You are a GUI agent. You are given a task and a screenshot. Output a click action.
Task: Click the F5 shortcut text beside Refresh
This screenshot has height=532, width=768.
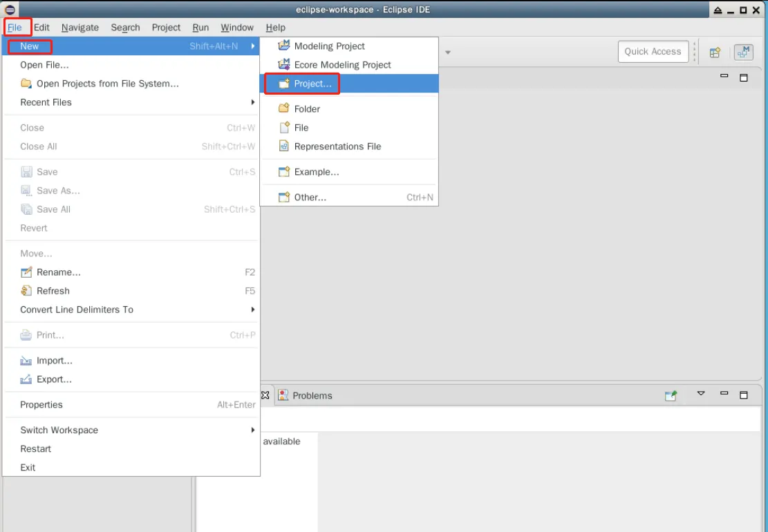point(250,291)
